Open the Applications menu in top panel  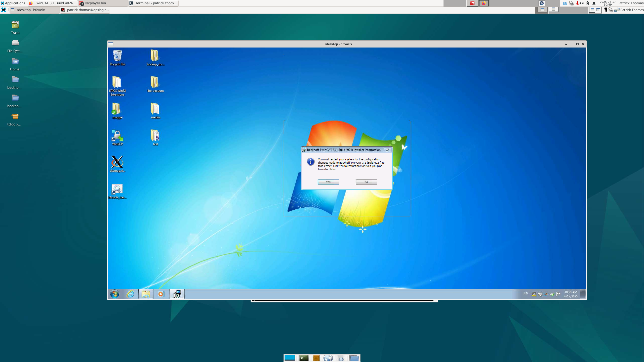click(13, 3)
